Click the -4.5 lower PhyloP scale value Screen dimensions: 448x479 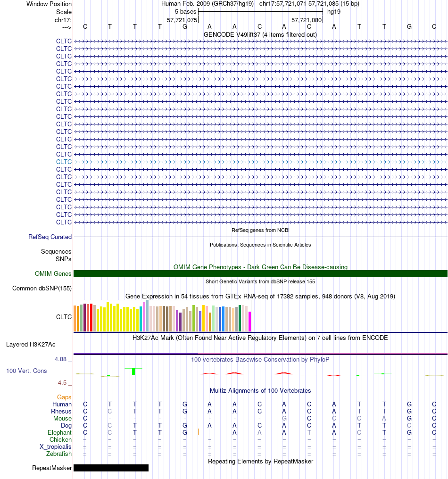point(61,383)
